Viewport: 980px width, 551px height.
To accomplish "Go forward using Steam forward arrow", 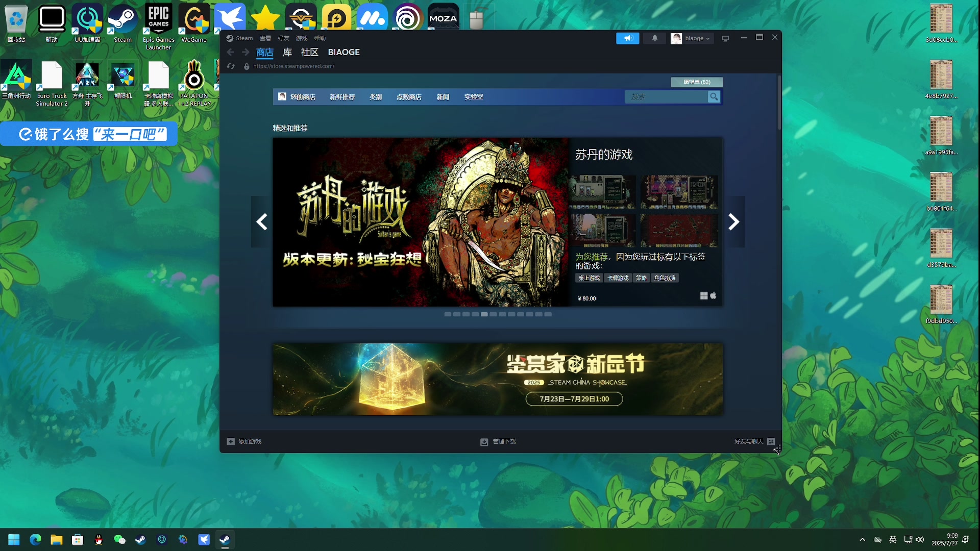I will click(246, 52).
